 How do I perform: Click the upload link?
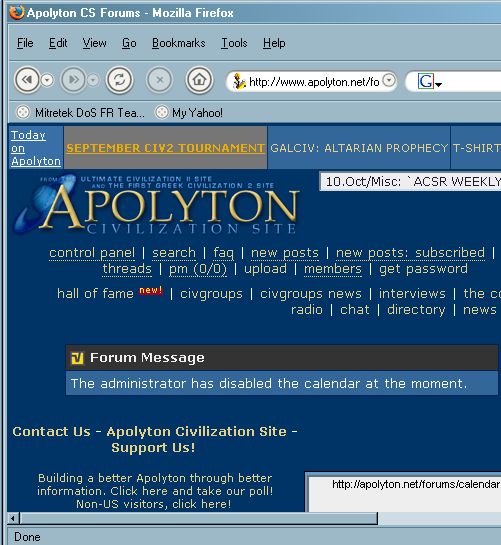[265, 269]
